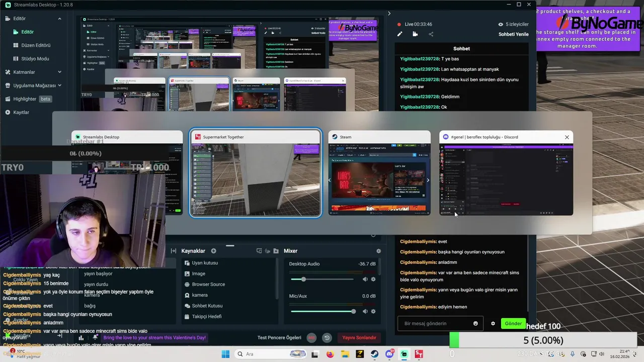Viewport: 644px width, 362px height.
Task: Click the volume tray icon
Action: [601, 354]
